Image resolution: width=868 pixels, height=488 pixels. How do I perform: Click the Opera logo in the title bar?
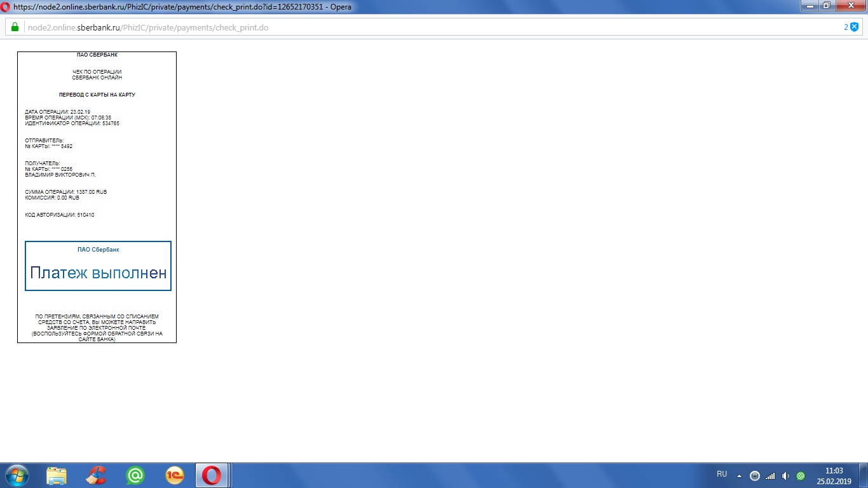coord(6,7)
